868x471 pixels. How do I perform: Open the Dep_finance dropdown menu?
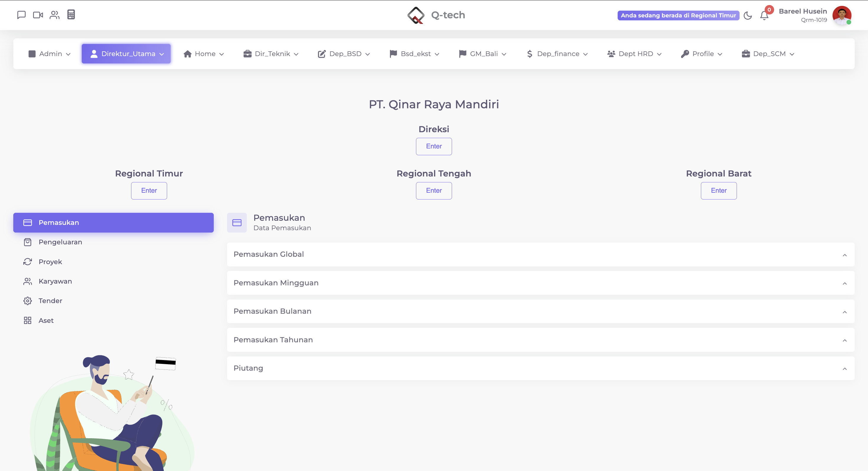[557, 54]
